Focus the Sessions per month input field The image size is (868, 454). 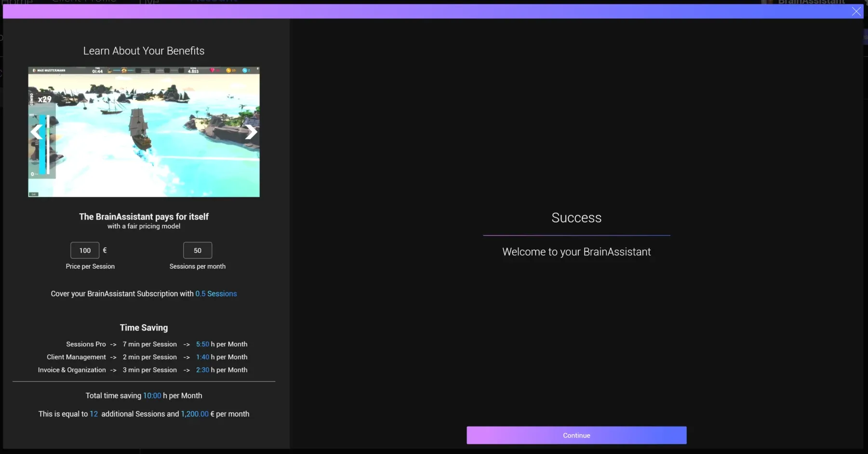[198, 250]
